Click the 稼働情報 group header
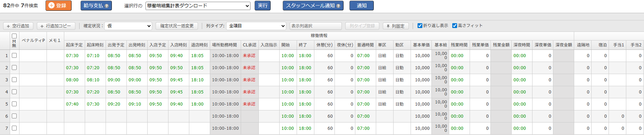Viewport: 644px width, 135px height. coord(319,36)
